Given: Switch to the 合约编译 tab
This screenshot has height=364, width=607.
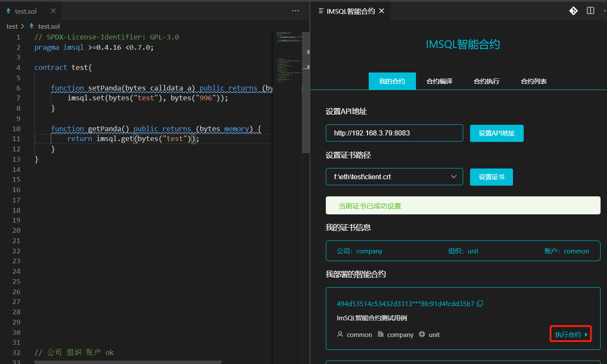Looking at the screenshot, I should 440,81.
